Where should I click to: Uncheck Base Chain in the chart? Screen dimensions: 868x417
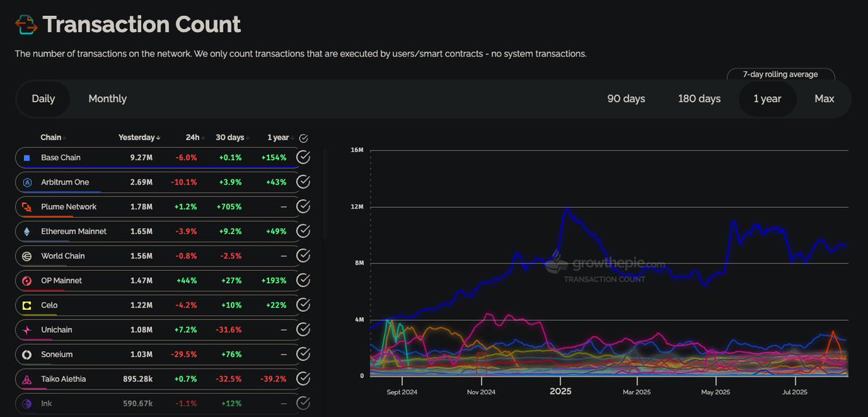[x=304, y=158]
